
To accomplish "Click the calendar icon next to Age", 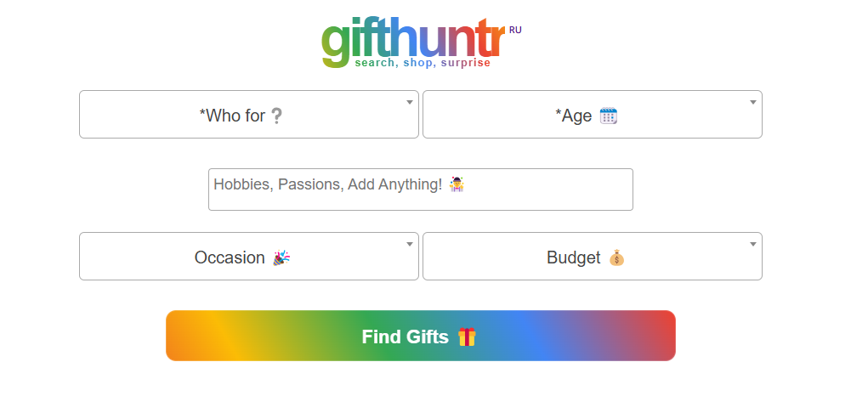I will [609, 116].
